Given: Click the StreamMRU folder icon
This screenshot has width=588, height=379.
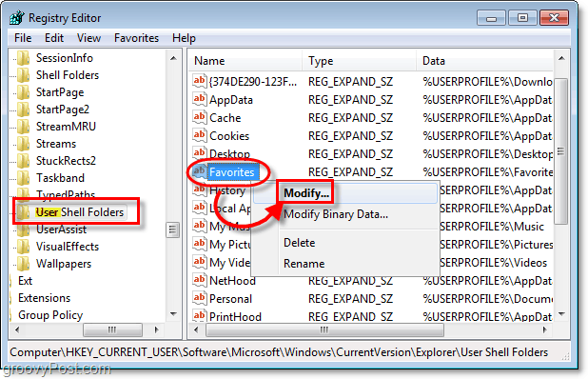Looking at the screenshot, I should point(23,127).
